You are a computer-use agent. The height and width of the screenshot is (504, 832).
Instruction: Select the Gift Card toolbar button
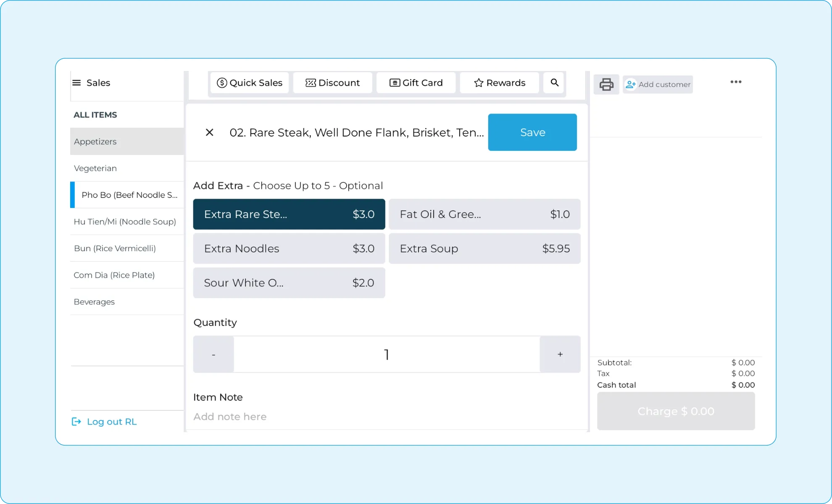416,83
